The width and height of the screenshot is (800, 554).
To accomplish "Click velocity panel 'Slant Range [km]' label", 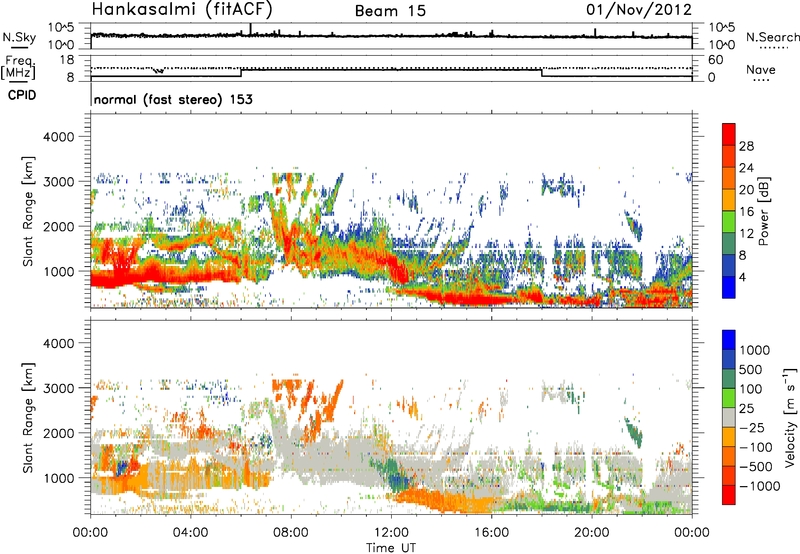I will pyautogui.click(x=28, y=417).
